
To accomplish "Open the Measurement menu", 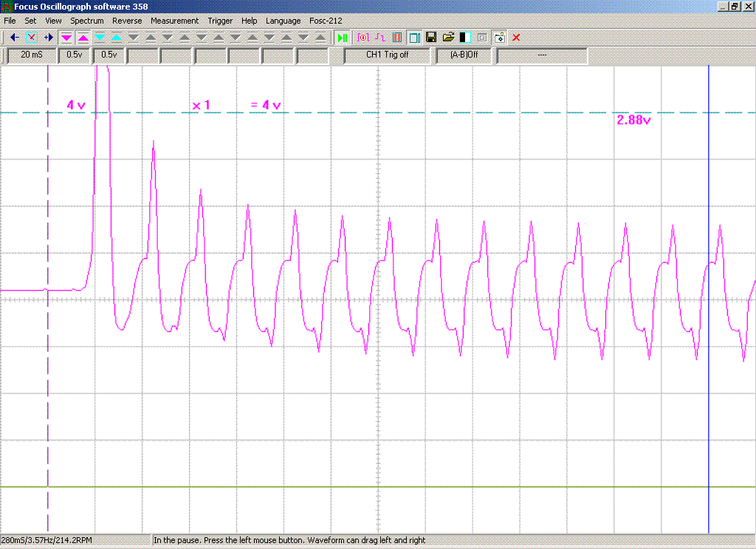I will click(174, 21).
